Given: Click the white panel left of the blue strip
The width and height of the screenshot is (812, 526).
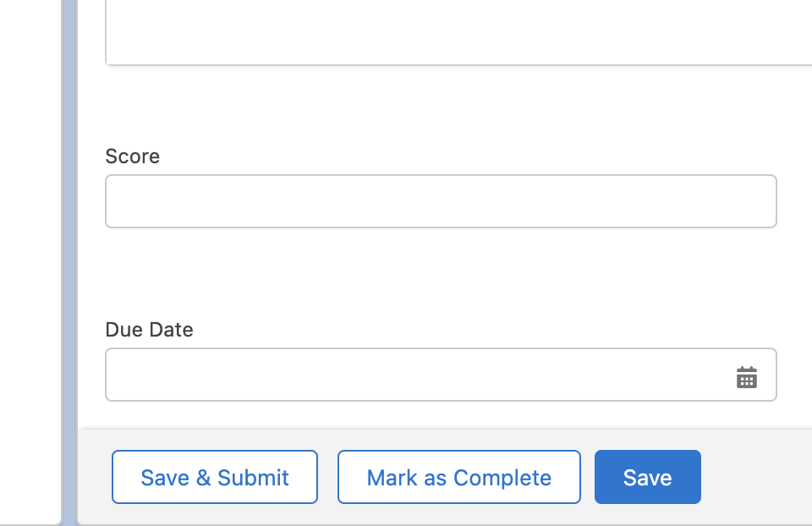Looking at the screenshot, I should [x=30, y=263].
